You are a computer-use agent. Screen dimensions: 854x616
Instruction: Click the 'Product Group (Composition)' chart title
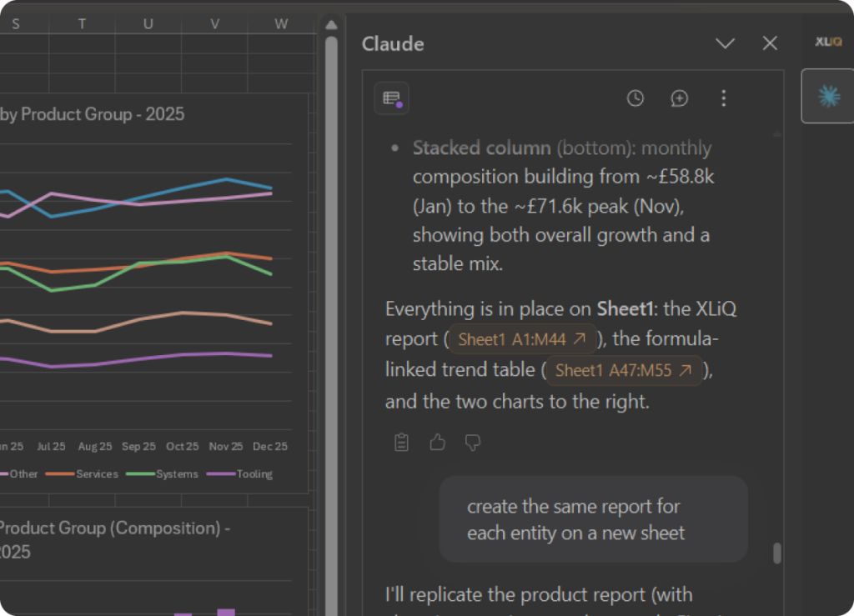[x=114, y=539]
